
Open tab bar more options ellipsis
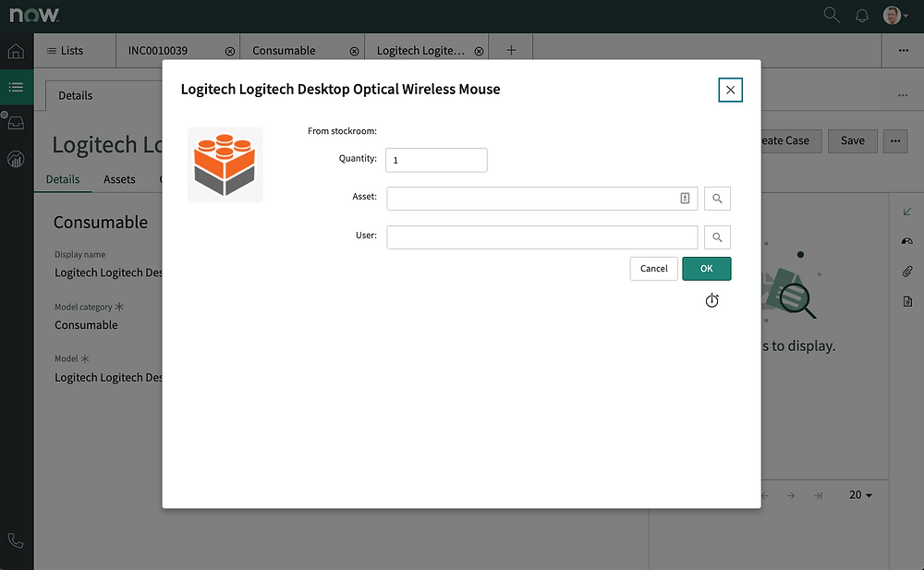point(904,51)
